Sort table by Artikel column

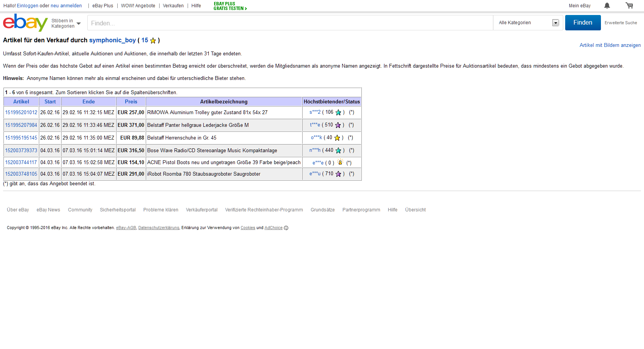(x=21, y=102)
